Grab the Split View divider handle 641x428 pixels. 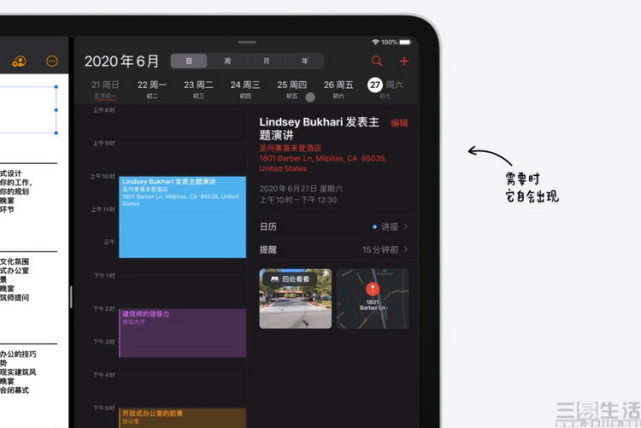point(71,297)
